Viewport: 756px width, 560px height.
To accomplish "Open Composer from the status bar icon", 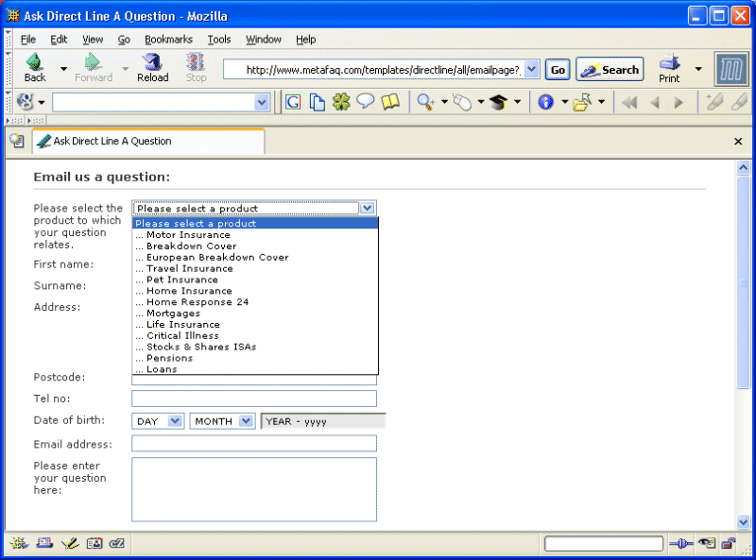I will 70,544.
